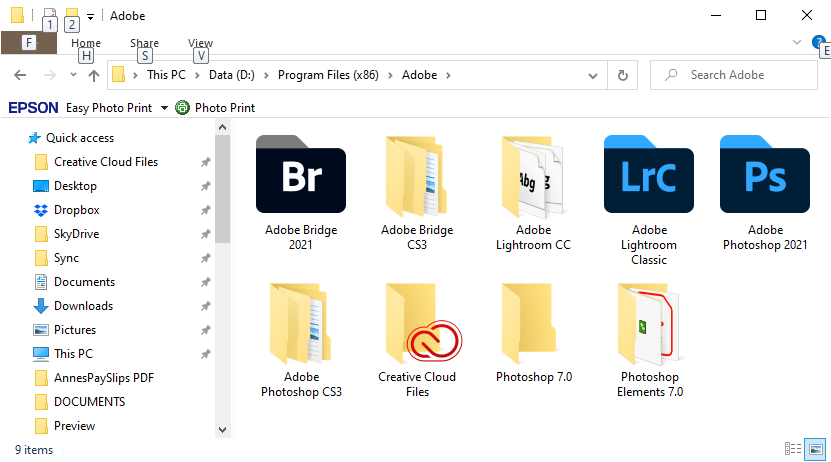This screenshot has width=831, height=462.
Task: Open the recent locations dropdown arrow
Action: pos(73,75)
